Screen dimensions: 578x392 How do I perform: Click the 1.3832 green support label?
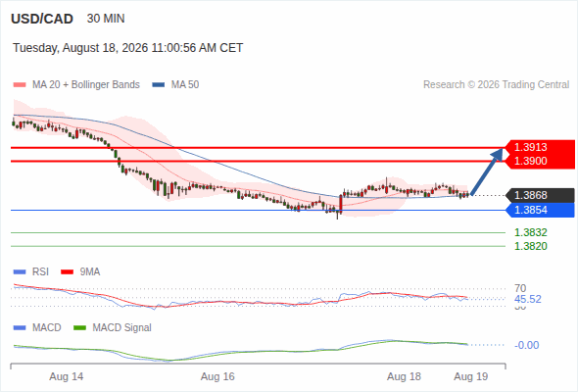(530, 232)
